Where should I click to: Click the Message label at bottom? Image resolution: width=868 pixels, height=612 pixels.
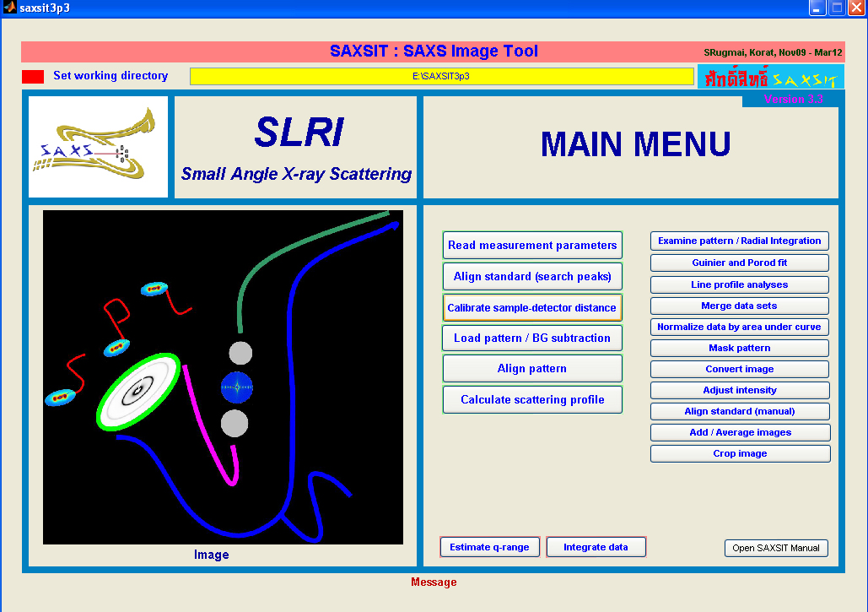(x=434, y=582)
